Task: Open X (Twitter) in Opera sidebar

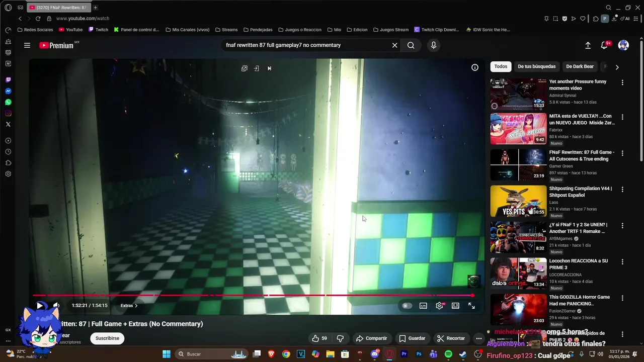Action: pyautogui.click(x=8, y=124)
